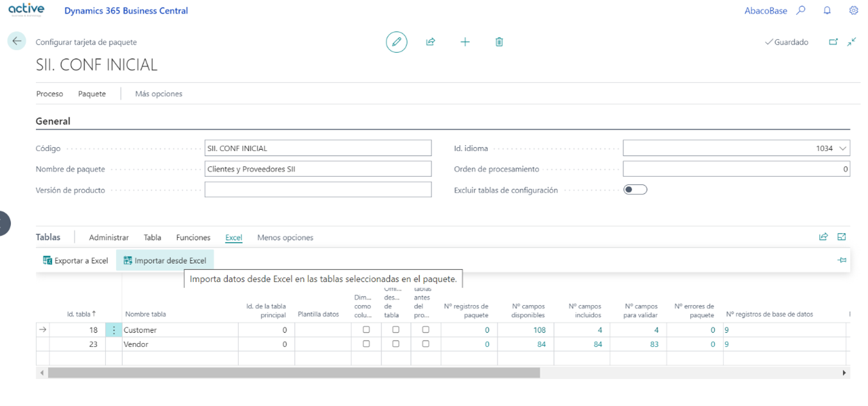
Task: Open Id. idioma dropdown
Action: coord(843,148)
